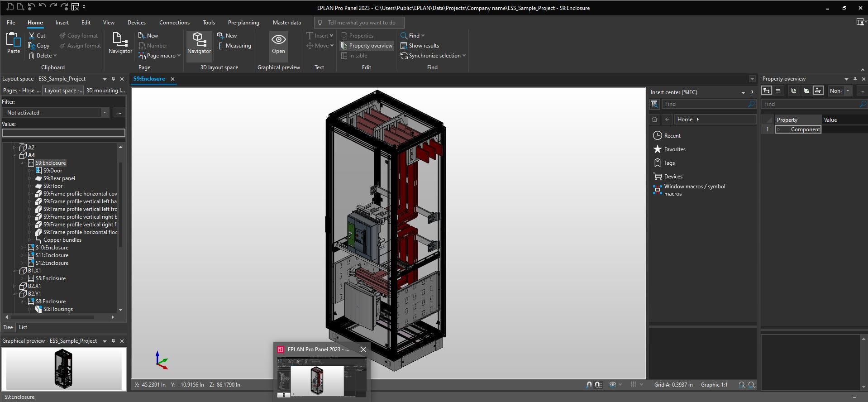Open the Not activated filter dropdown
Screen dimensions: 868x402
click(56, 113)
